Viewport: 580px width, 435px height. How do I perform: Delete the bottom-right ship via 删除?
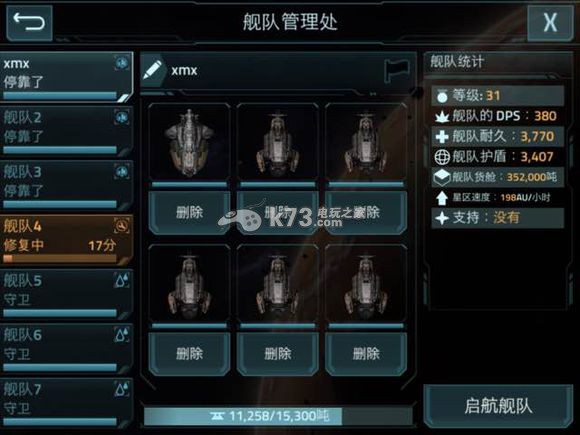366,354
